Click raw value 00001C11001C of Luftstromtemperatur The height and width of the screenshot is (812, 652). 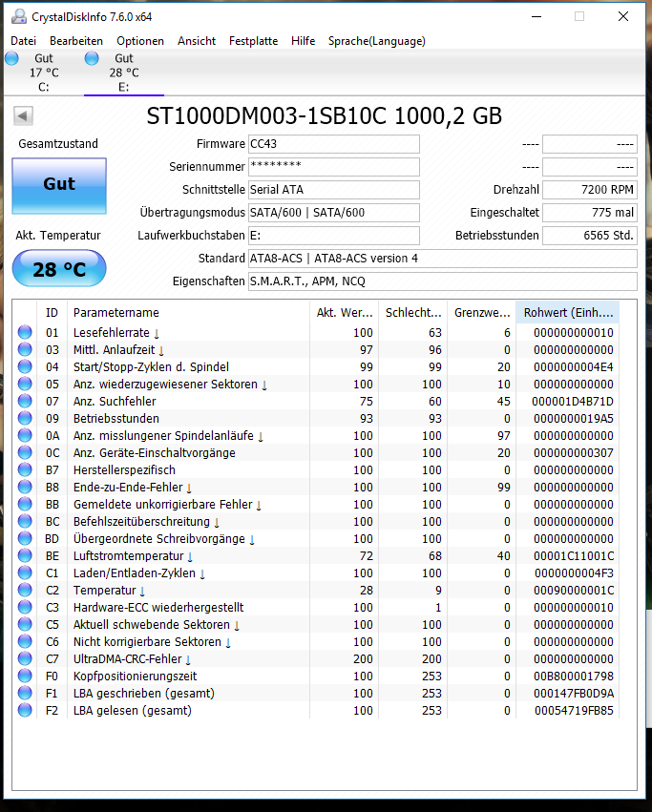coord(575,556)
